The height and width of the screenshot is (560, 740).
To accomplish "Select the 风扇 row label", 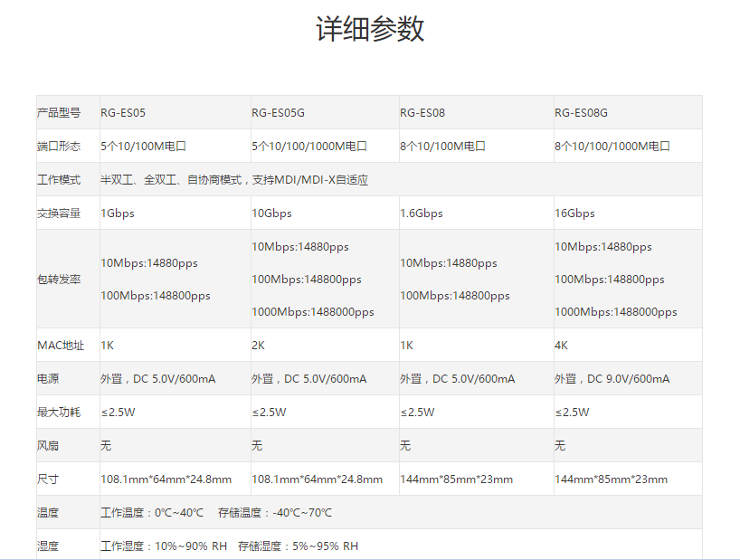I will tap(48, 446).
